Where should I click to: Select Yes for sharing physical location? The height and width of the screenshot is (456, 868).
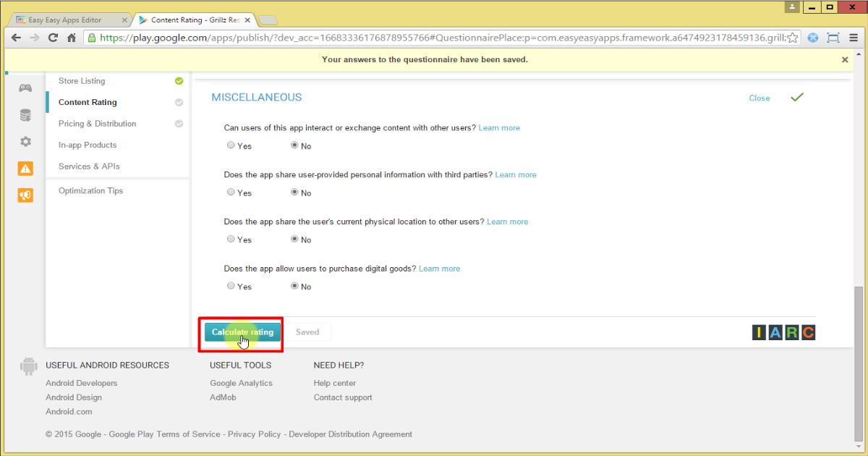[x=230, y=239]
